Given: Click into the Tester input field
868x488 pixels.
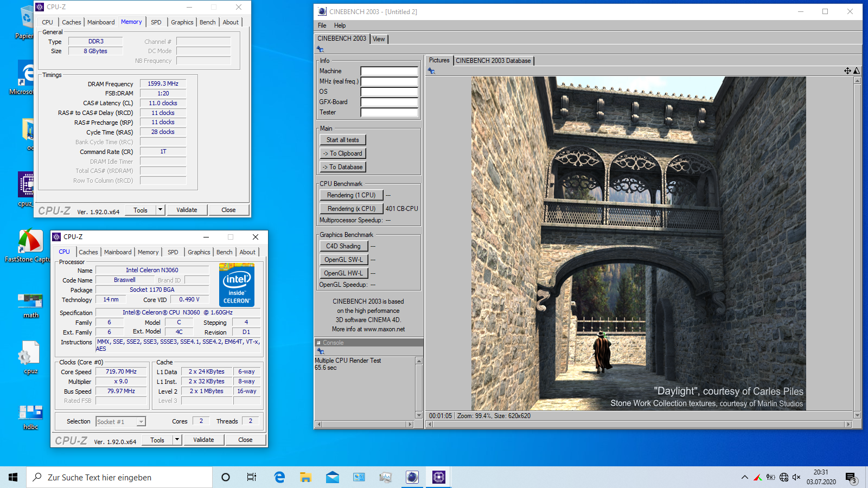Looking at the screenshot, I should 390,112.
